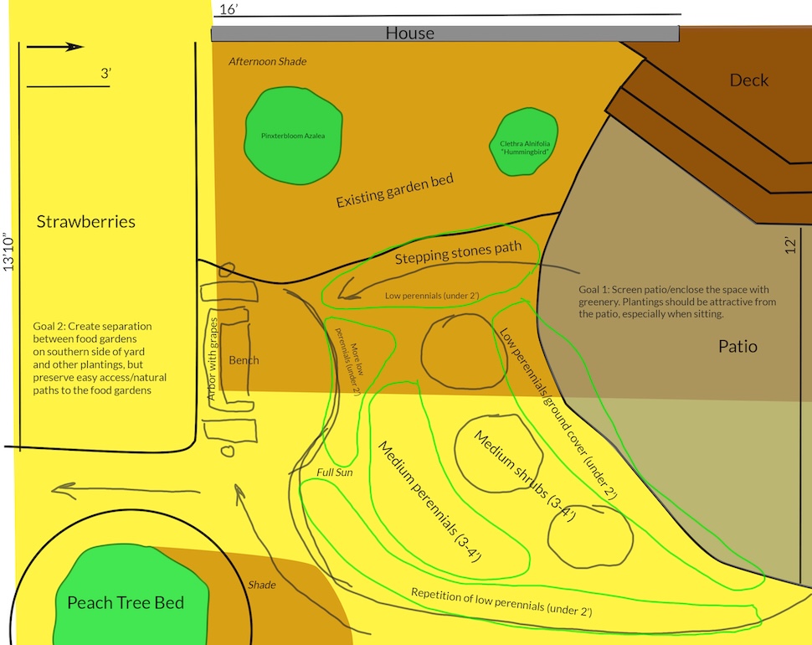
Task: Toggle the Shade label near Peach Tree Bed
Action: tap(261, 585)
